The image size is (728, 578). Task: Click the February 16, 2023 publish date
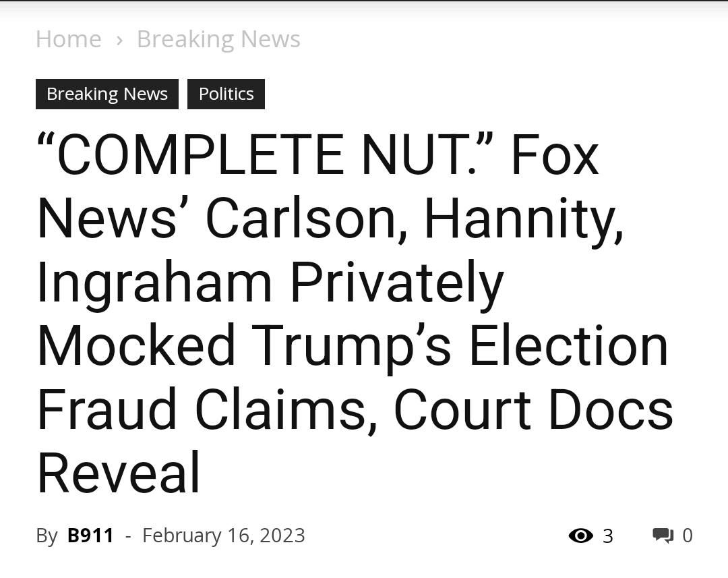224,536
